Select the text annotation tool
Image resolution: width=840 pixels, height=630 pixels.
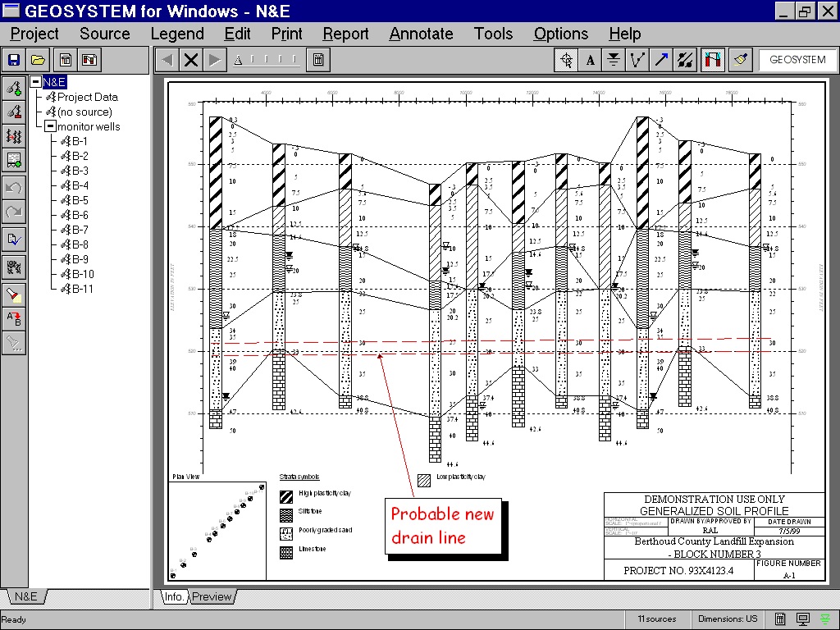[x=590, y=59]
